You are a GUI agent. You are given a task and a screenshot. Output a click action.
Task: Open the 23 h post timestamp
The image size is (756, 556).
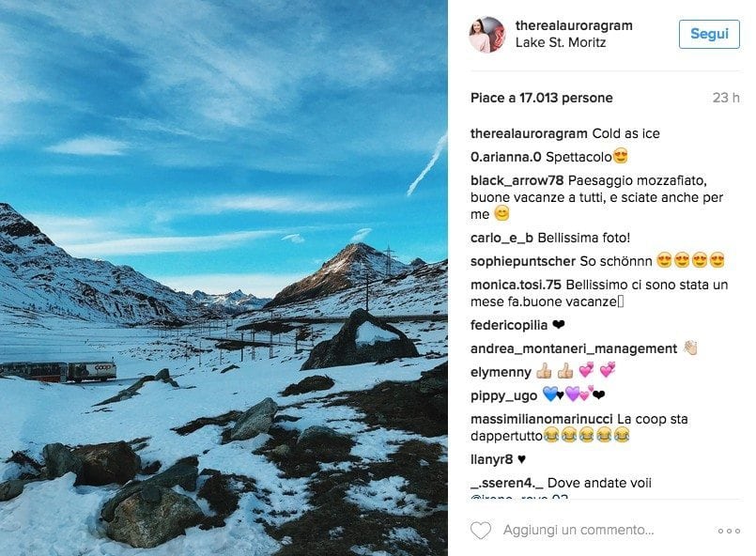pyautogui.click(x=726, y=98)
